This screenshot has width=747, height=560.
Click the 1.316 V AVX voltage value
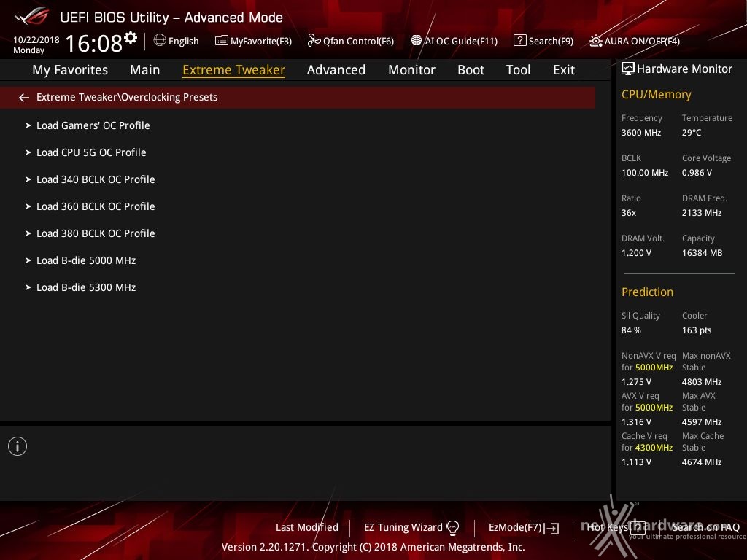pyautogui.click(x=636, y=422)
